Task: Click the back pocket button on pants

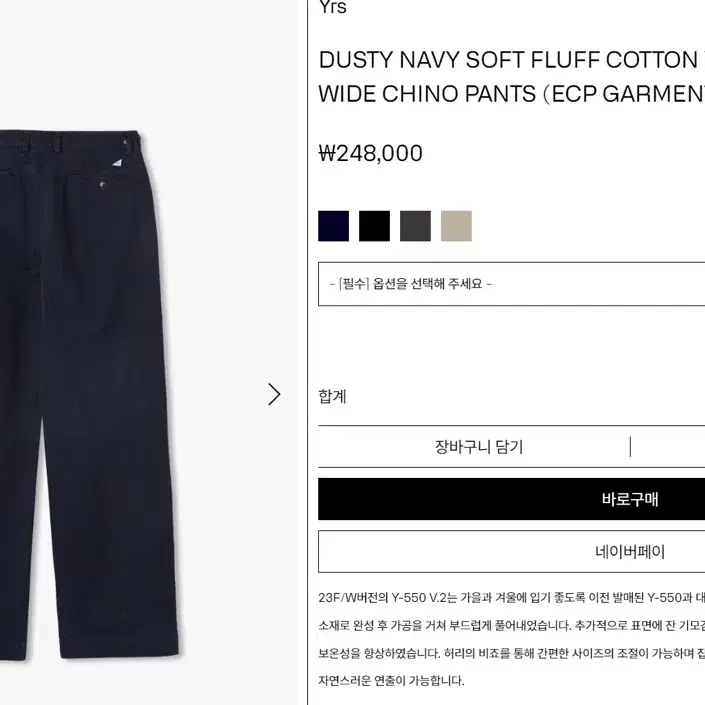Action: coord(103,185)
